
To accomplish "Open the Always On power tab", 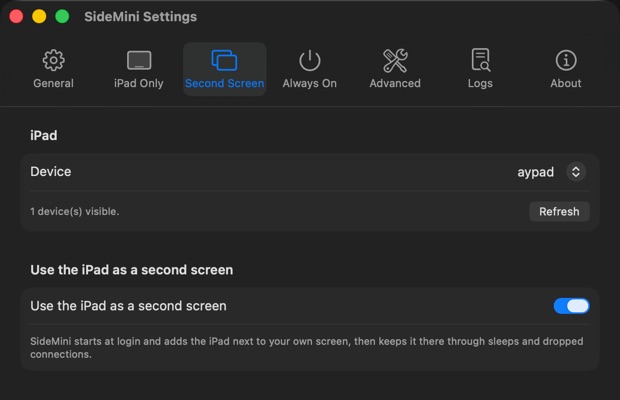I will click(x=310, y=69).
